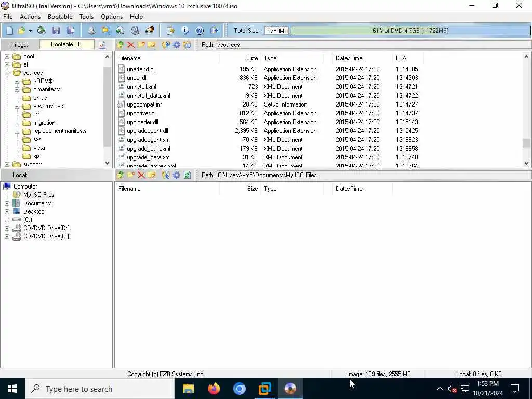Click the New Folder icon in Local toolbar
This screenshot has width=532, height=399.
(130, 175)
